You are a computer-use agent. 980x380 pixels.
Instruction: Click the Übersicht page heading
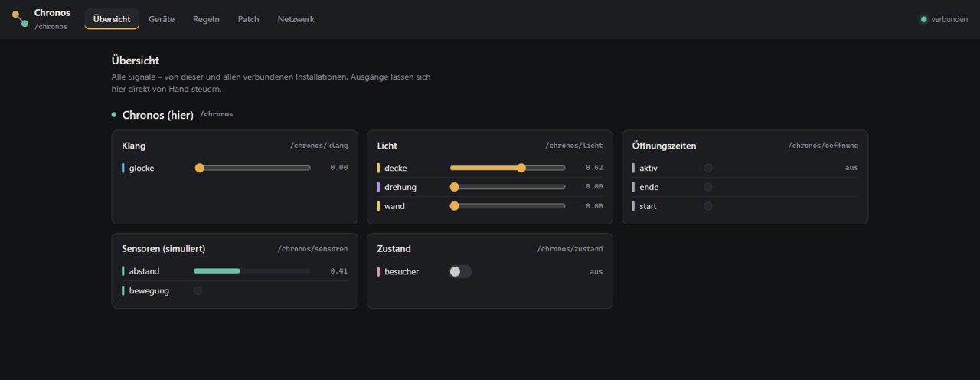136,61
